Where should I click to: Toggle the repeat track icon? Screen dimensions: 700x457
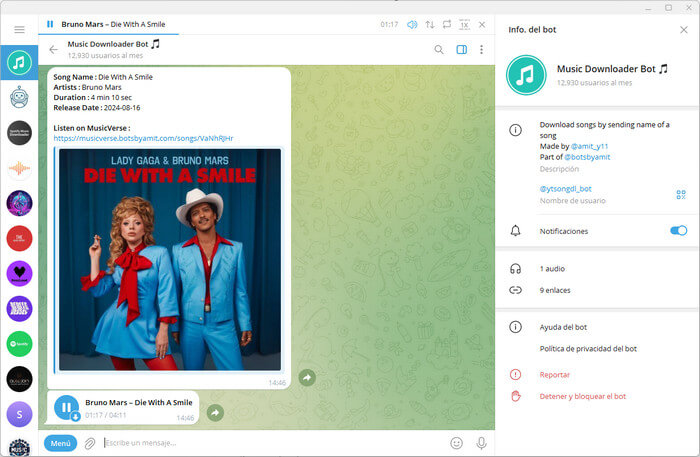coord(447,25)
